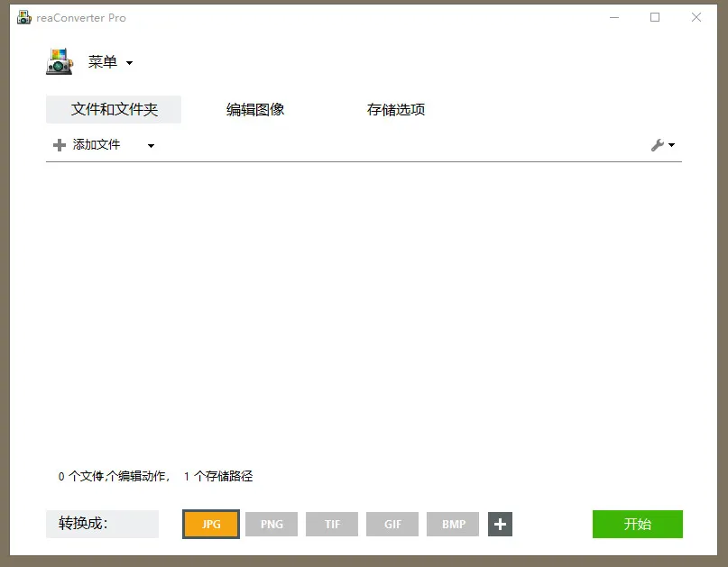Select the 文件和文件夹 tab

(113, 109)
